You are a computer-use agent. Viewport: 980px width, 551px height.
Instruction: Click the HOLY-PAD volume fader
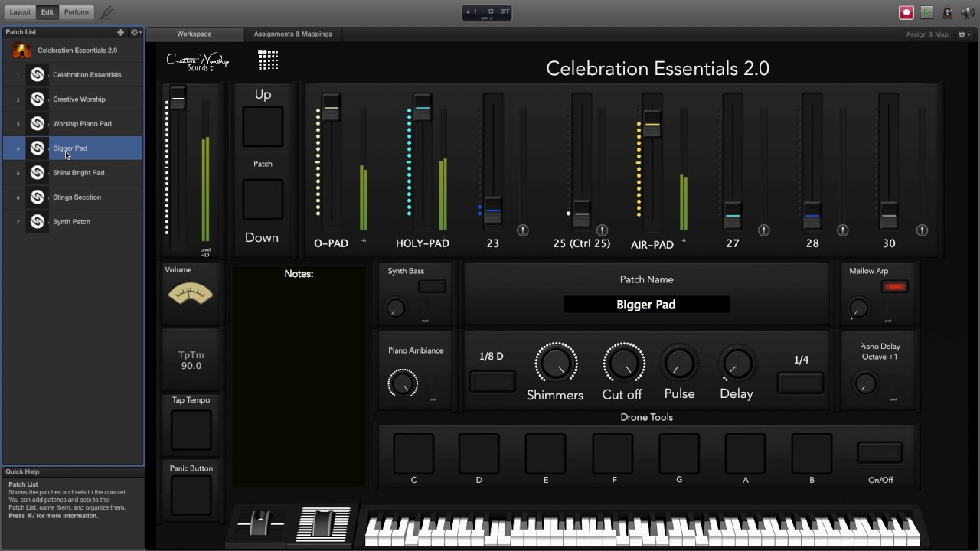pyautogui.click(x=422, y=107)
